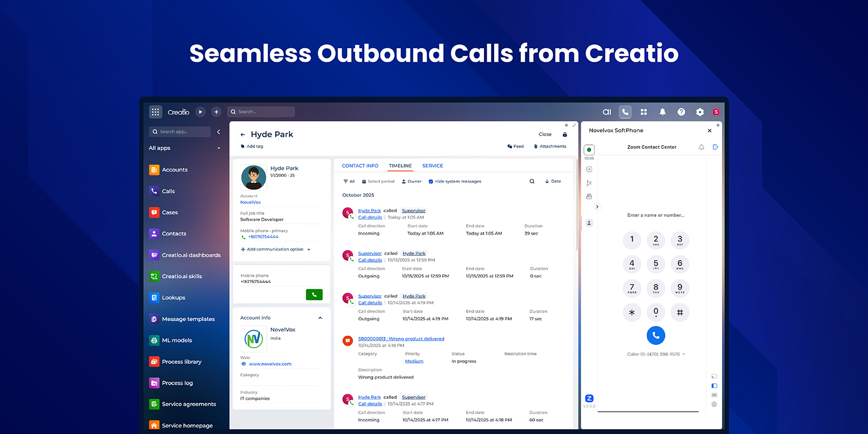Click the www.novelvox.com web link
868x434 pixels.
[x=270, y=364]
